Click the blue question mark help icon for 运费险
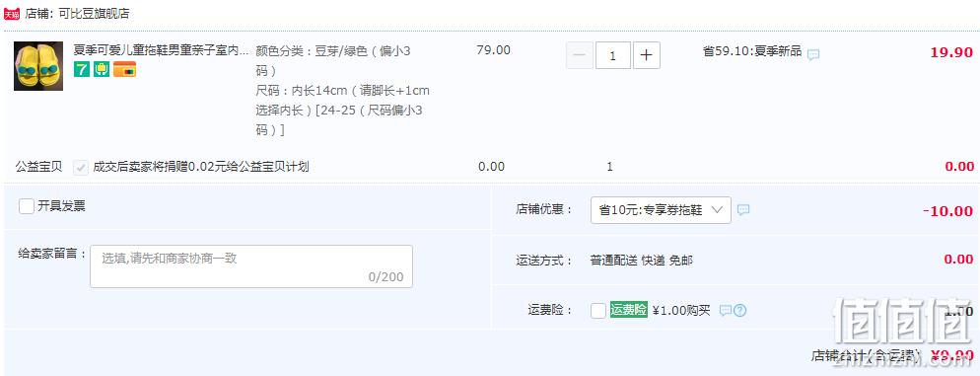The width and height of the screenshot is (980, 376). click(x=740, y=310)
